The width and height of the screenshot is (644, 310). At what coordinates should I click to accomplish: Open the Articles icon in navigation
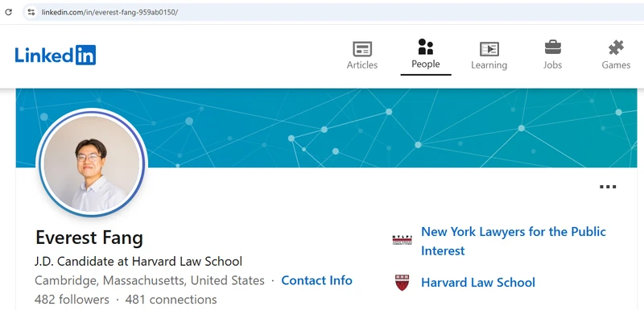362,49
